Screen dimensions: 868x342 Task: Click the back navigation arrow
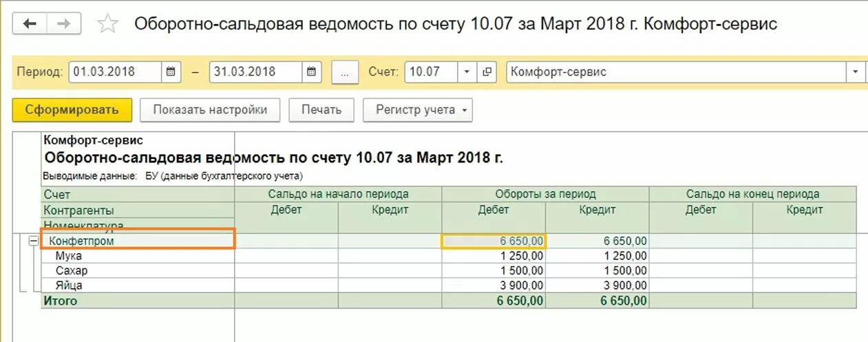(x=29, y=24)
